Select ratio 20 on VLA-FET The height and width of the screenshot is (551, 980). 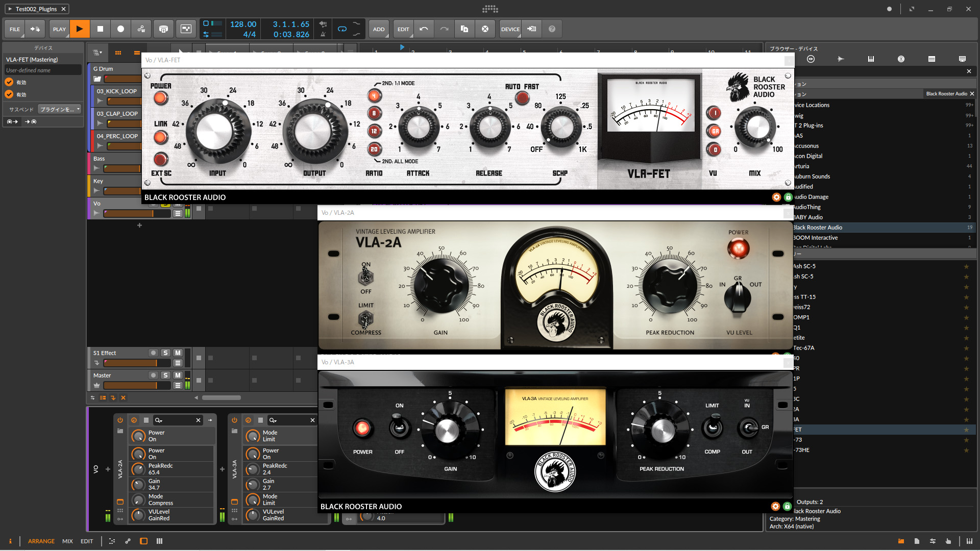point(374,149)
